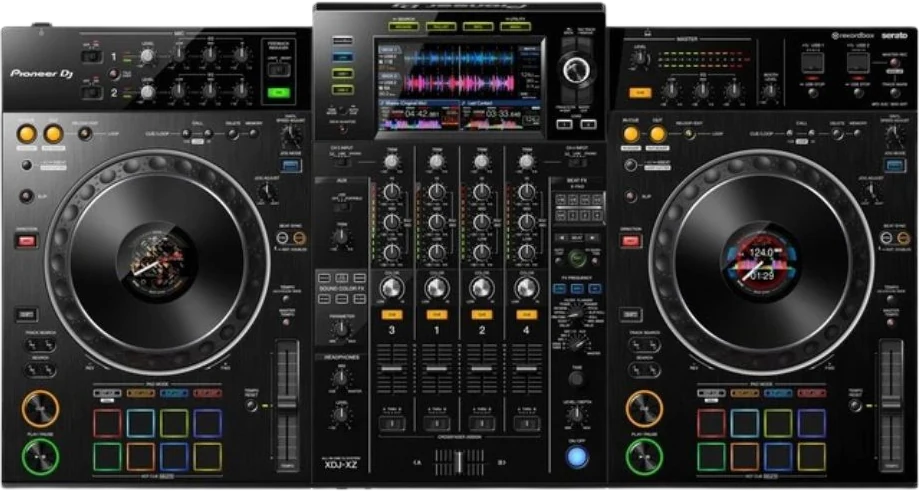Click the right deck tempo slider
Viewport: 919px width, 491px height.
coord(891,405)
